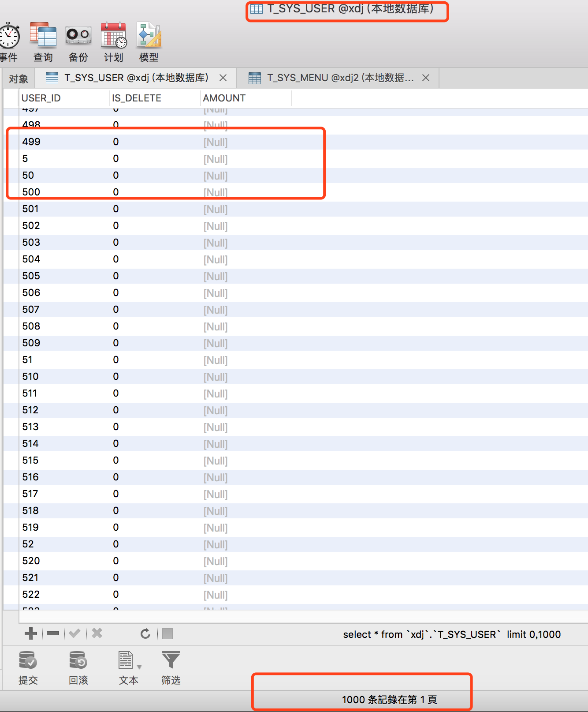Select IS_DELETE cell in row 519
This screenshot has height=712, width=588.
click(155, 527)
